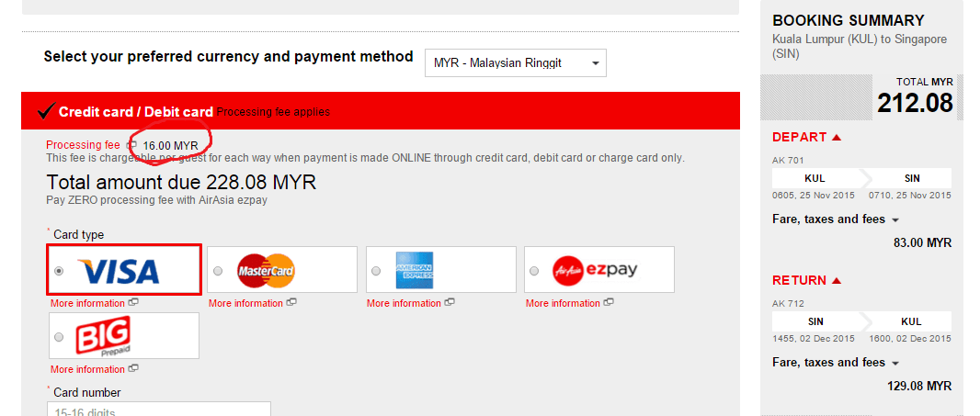
Task: Click the Visa logo
Action: coord(118,272)
